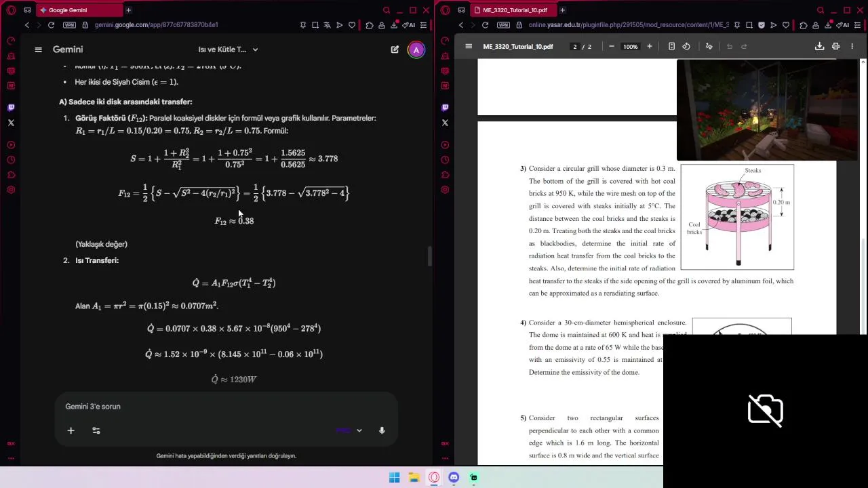Open the Windows Start menu
Viewport: 868px width, 488px height.
(395, 477)
